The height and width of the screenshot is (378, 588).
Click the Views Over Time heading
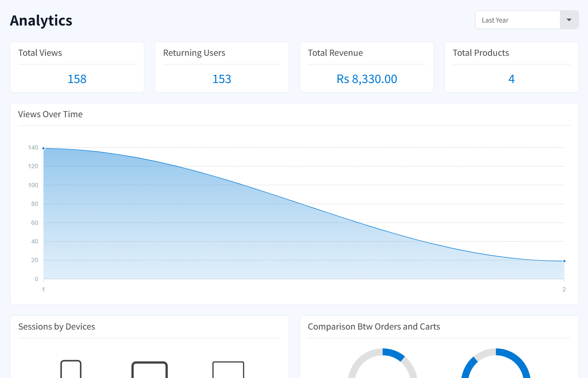pos(50,114)
